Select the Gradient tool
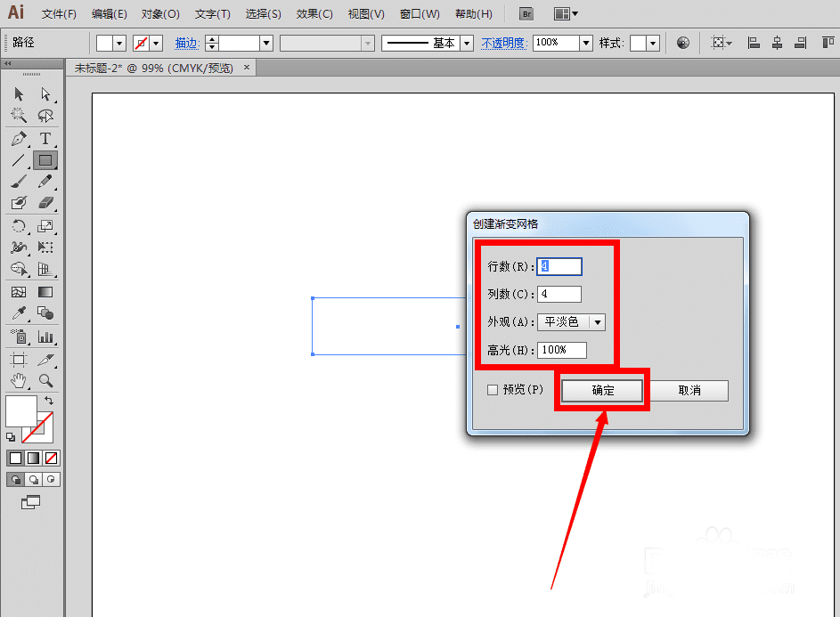This screenshot has height=617, width=840. [x=45, y=292]
